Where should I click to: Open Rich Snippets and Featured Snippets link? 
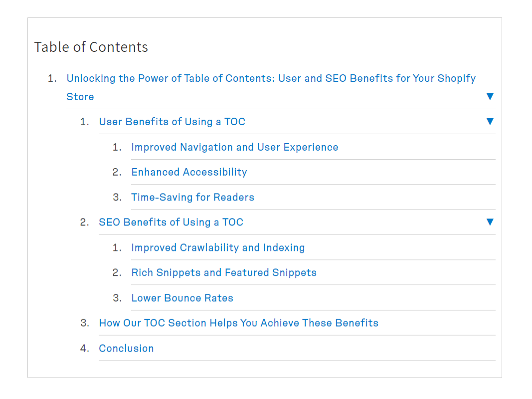coord(224,273)
